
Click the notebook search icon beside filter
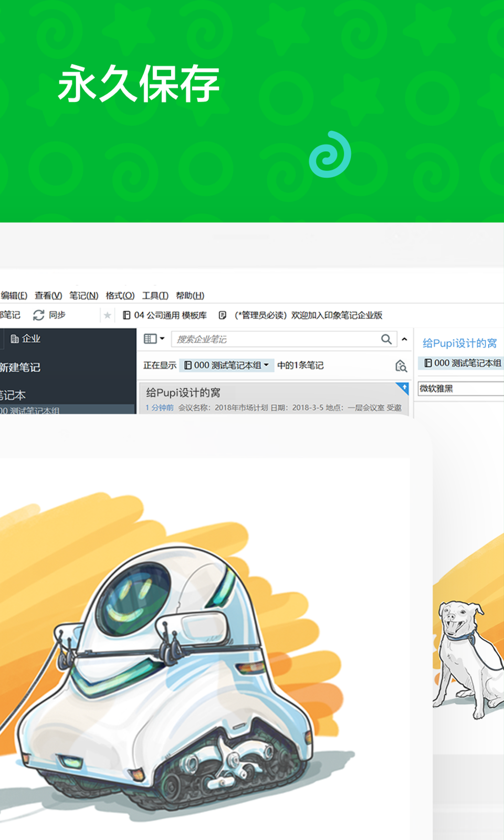(401, 366)
